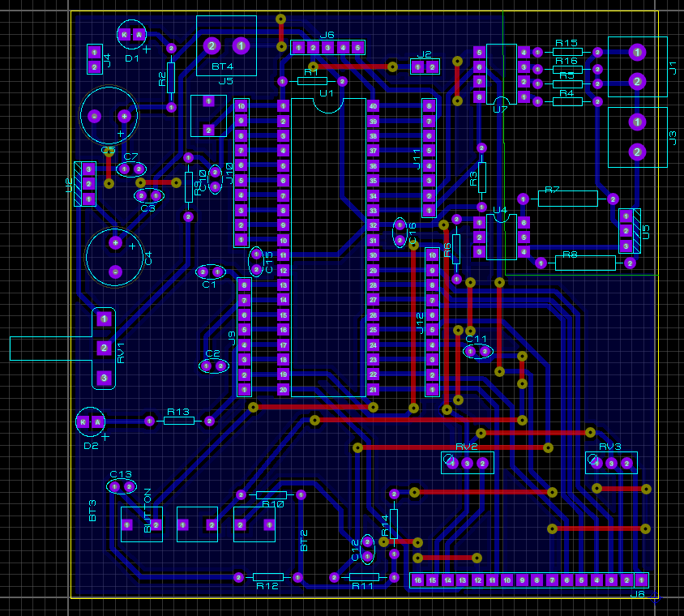This screenshot has width=684, height=616.
Task: Select the R16 resistor label
Action: tap(566, 61)
